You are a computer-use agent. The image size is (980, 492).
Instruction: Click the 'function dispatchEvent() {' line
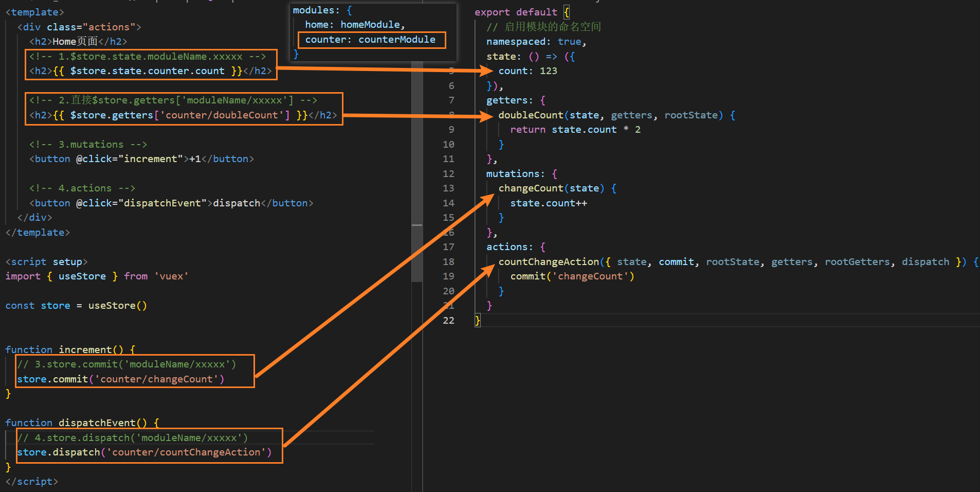coord(82,423)
